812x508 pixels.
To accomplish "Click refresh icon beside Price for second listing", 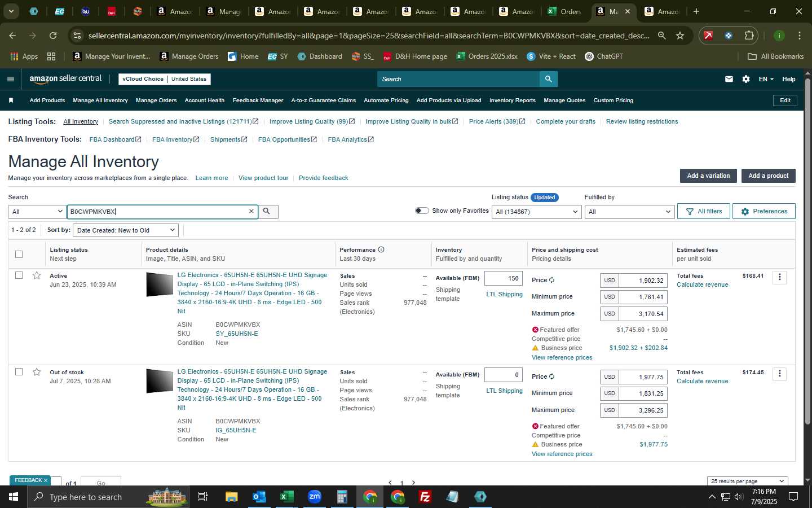I will [552, 376].
